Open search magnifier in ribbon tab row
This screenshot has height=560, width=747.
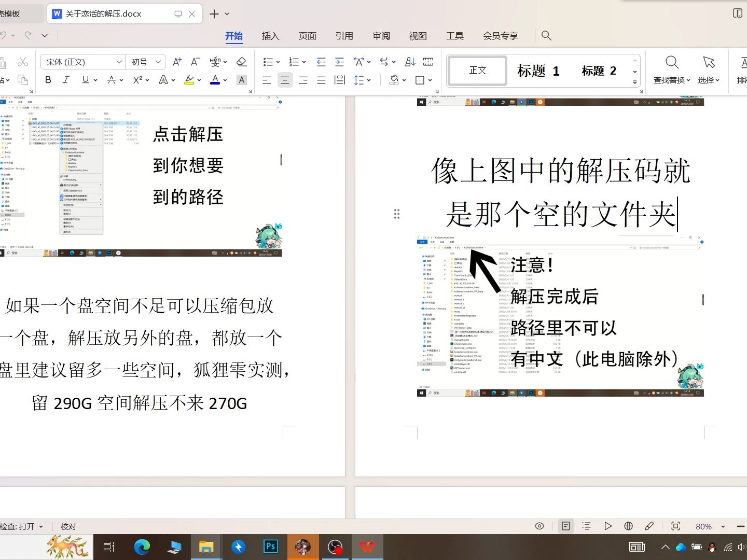click(x=546, y=35)
